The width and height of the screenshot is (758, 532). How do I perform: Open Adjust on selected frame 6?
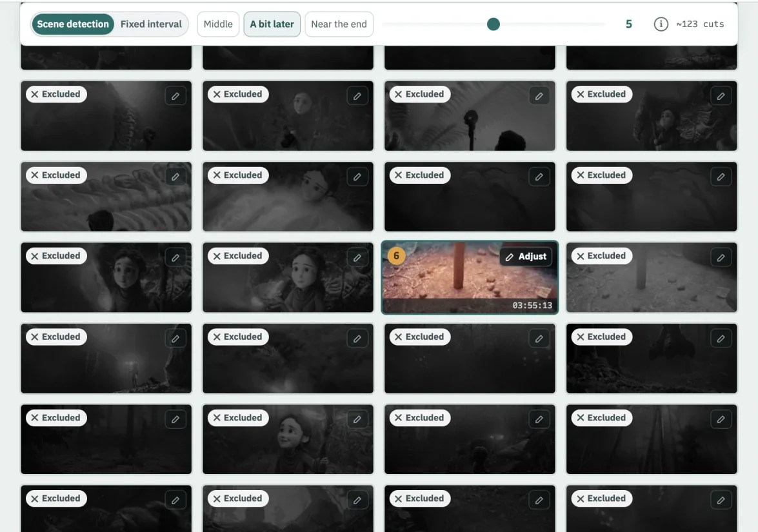[x=526, y=257]
